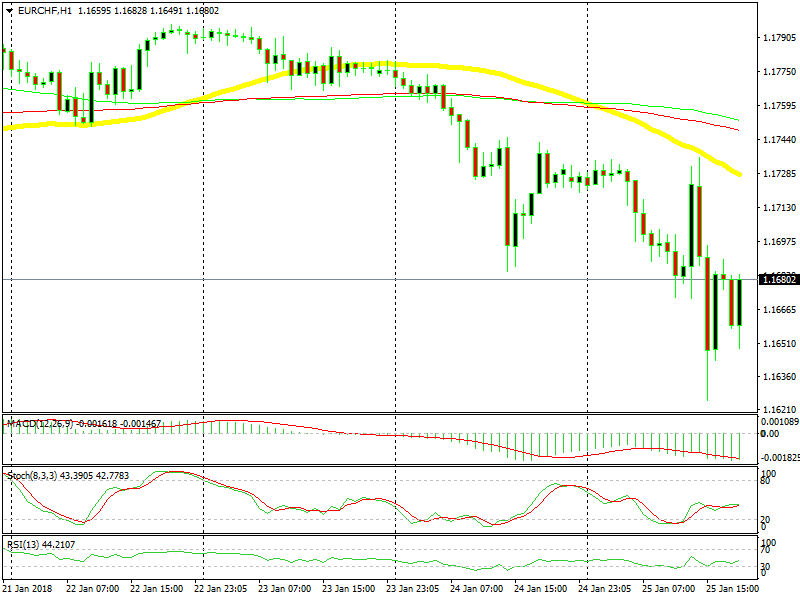Click the EURCHF,H1 chart title label
800x600 pixels.
(45, 11)
